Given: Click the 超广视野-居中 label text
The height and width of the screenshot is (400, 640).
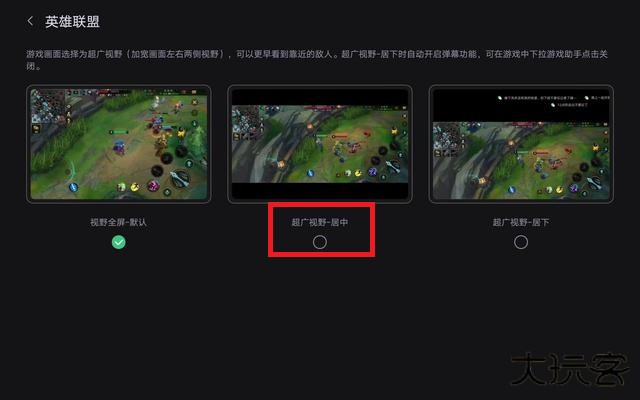Looking at the screenshot, I should click(x=320, y=222).
